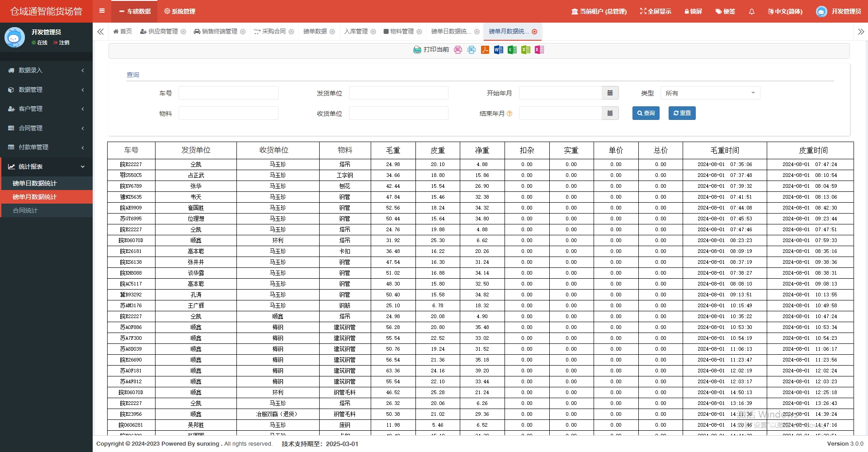Click the 打印当前 print button
Viewport: 868px width, 452px height.
point(431,50)
